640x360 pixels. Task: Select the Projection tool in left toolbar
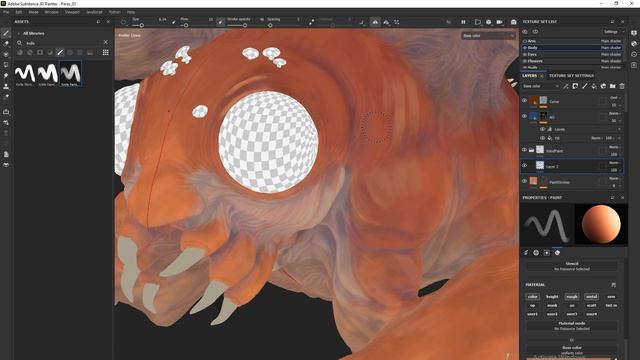[6, 54]
